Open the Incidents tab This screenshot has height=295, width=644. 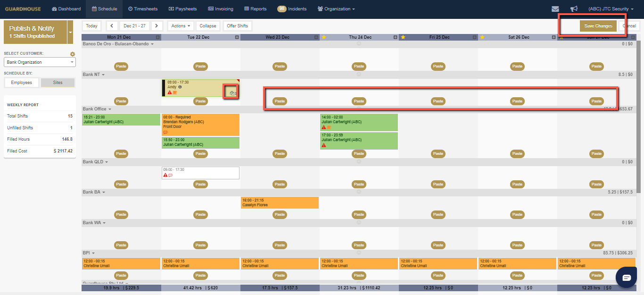292,9
